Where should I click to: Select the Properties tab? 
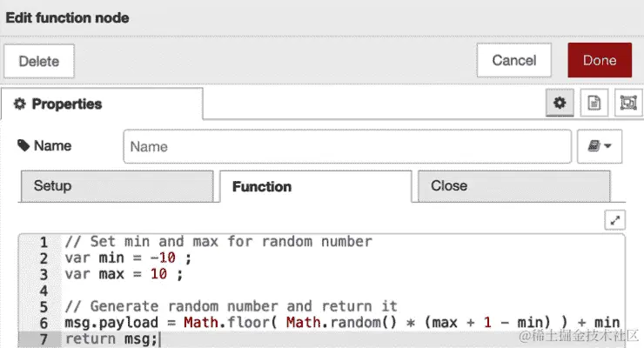102,104
